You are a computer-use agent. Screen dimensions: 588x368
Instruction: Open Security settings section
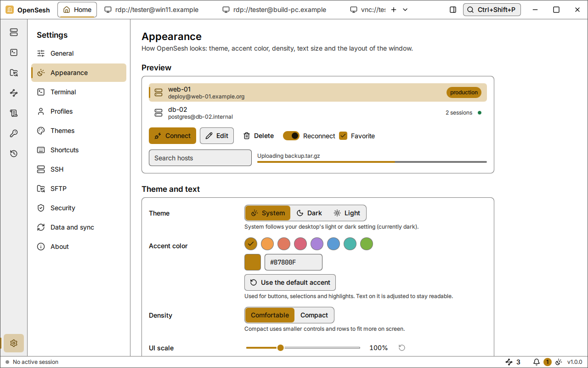(79, 208)
